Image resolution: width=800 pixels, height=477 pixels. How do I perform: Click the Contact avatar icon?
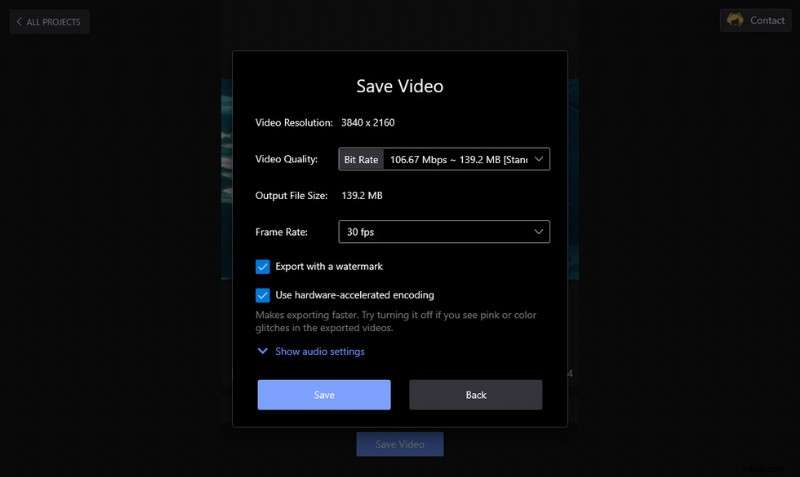click(735, 20)
